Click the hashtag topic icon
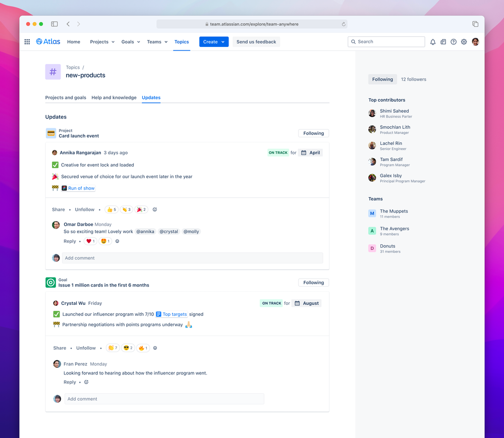 coord(53,72)
